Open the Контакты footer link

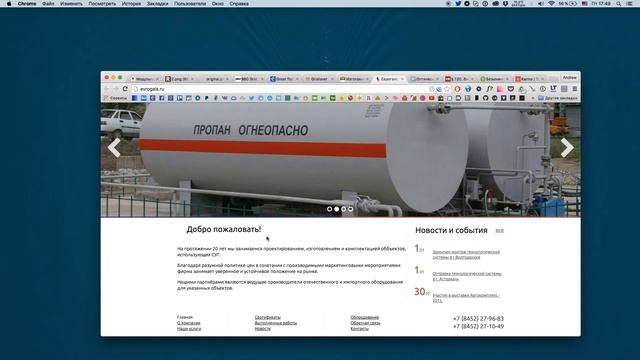tap(360, 329)
